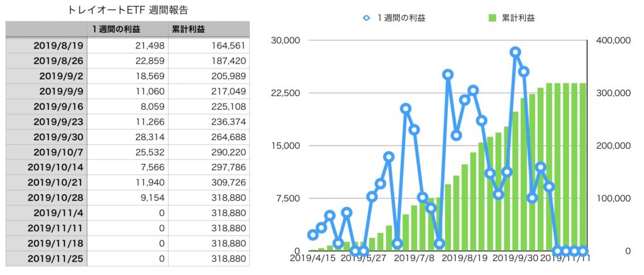Screen dimensions: 644x275
Task: Click the weekly profit cell 11,940
Action: coord(128,182)
